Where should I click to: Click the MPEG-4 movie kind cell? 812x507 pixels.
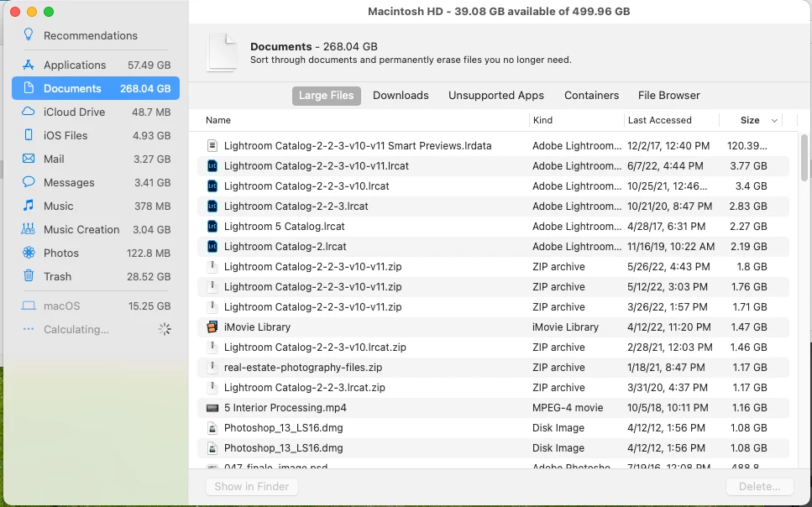568,408
